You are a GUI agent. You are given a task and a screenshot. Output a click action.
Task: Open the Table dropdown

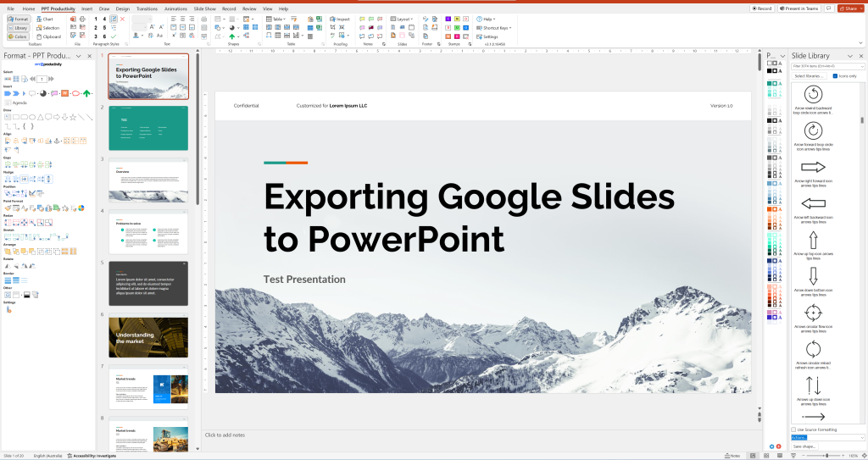click(x=275, y=19)
